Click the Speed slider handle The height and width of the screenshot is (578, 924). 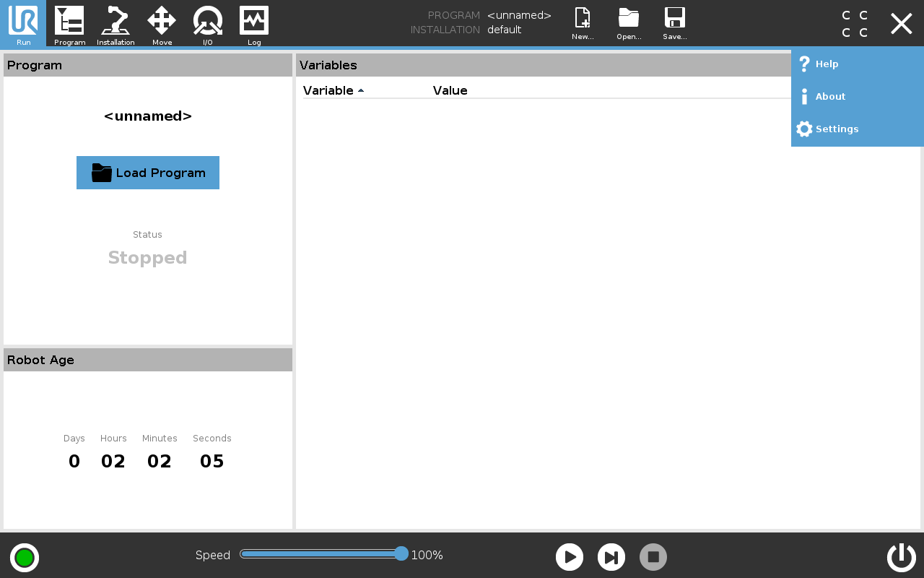[x=401, y=554]
